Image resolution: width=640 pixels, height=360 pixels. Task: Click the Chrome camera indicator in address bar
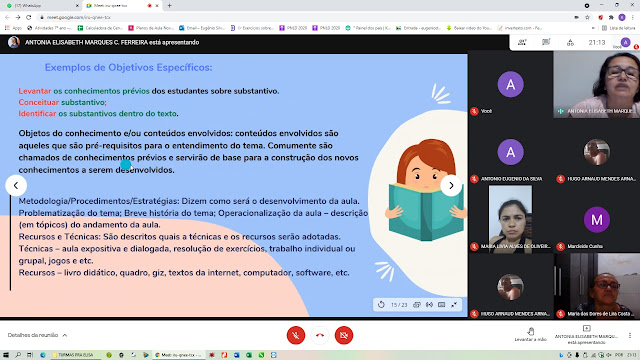(576, 18)
